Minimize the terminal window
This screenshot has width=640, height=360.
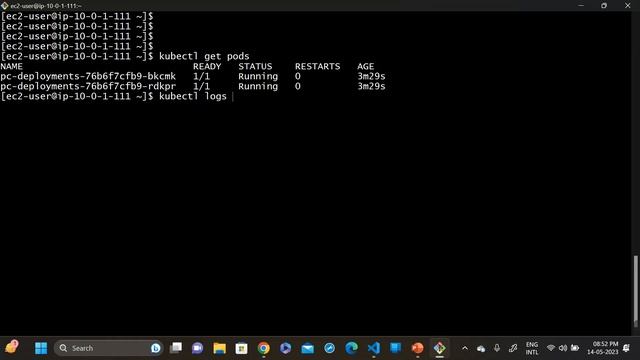pos(581,6)
